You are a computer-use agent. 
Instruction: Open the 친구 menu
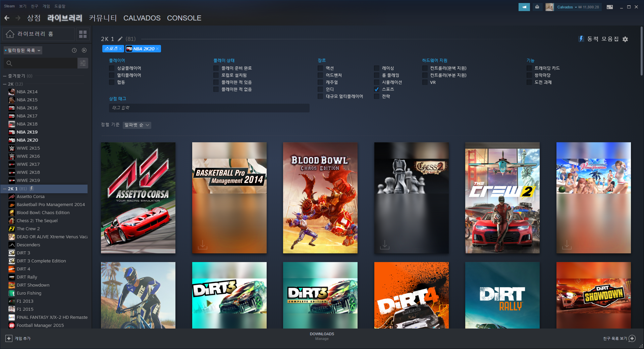click(x=35, y=6)
